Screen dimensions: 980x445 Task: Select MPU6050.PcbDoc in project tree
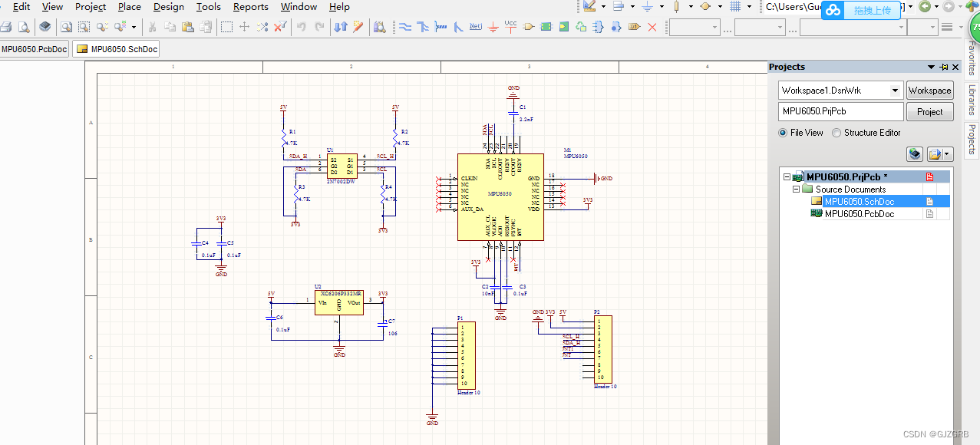pos(859,214)
